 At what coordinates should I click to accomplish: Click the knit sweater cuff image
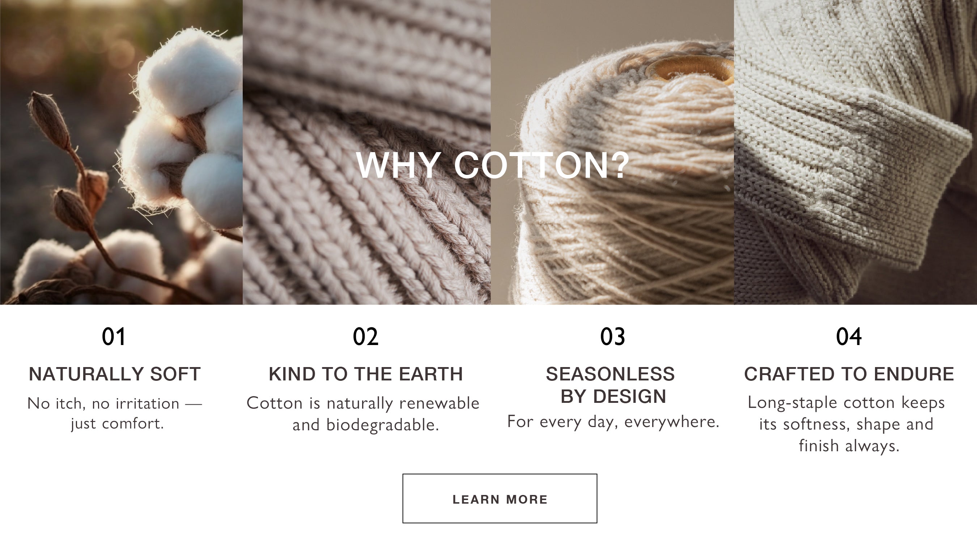pyautogui.click(x=855, y=152)
